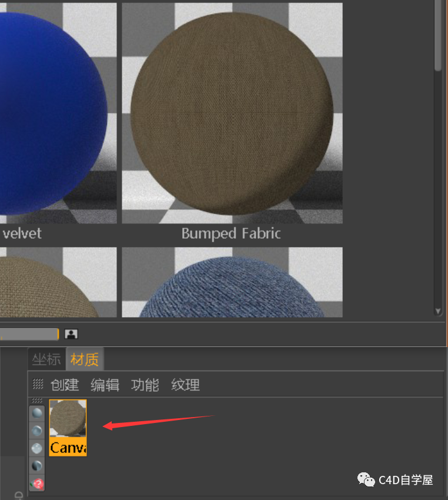Click the red question-mark sphere icon

click(37, 484)
